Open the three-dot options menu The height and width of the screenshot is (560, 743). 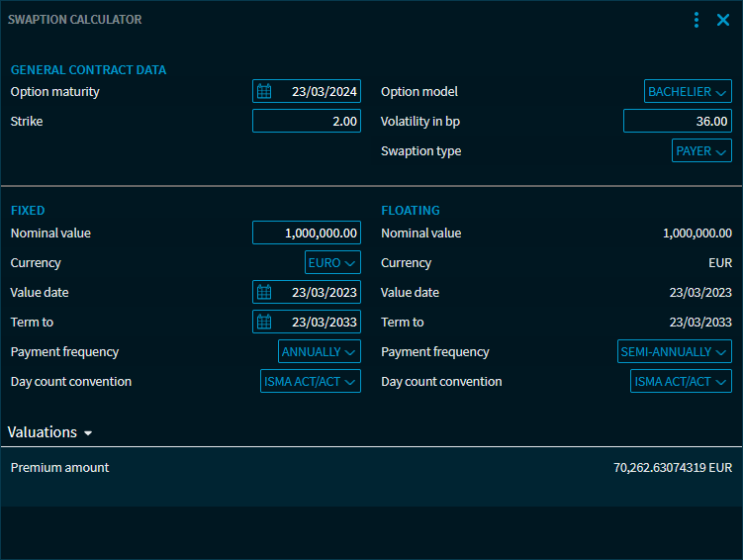pos(697,20)
